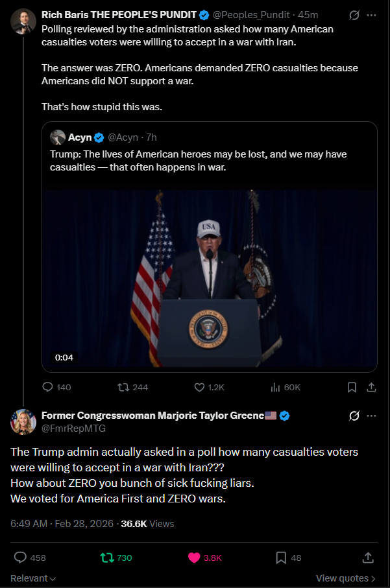Open the View quotes link
Image resolution: width=390 pixels, height=588 pixels.
point(345,578)
